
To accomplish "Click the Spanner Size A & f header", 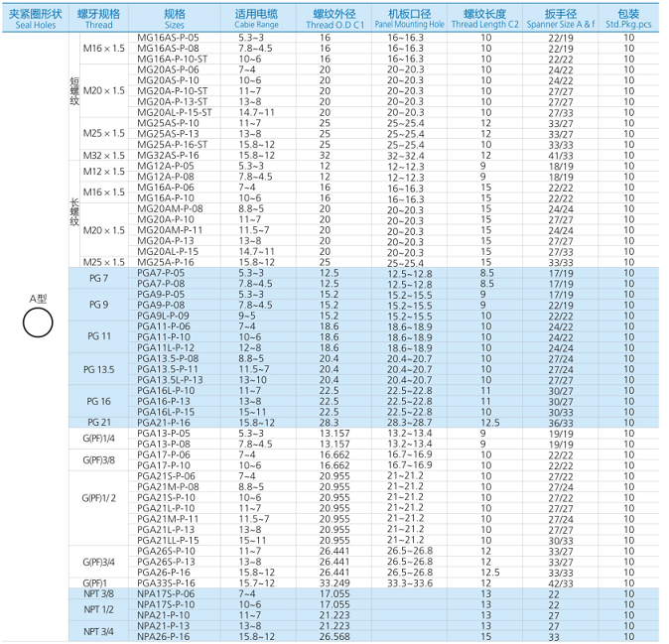I will 561,19.
